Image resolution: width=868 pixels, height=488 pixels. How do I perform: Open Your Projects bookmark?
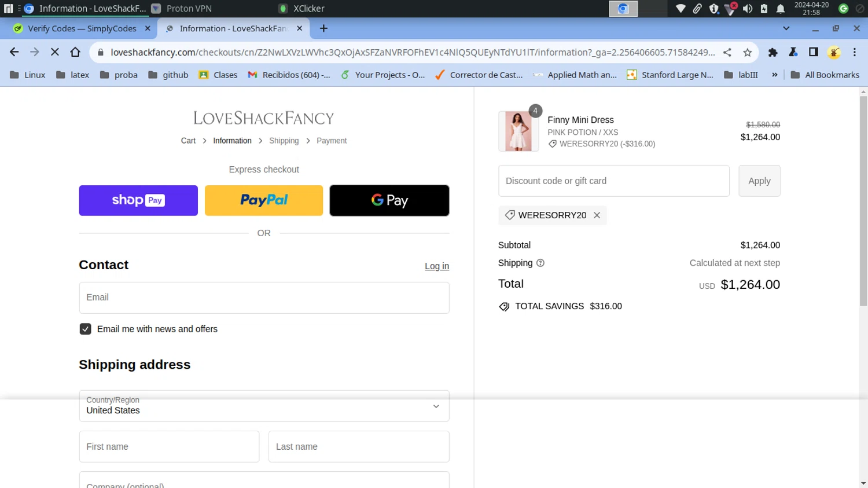382,75
